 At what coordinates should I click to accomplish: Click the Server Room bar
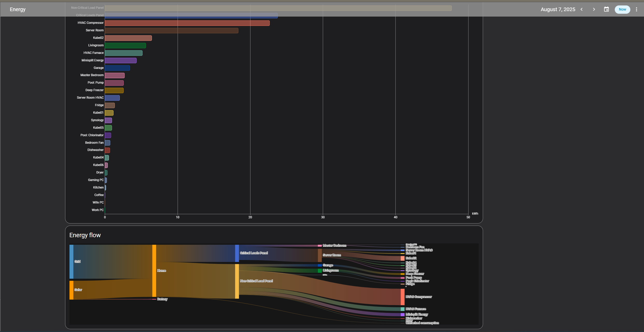click(171, 31)
